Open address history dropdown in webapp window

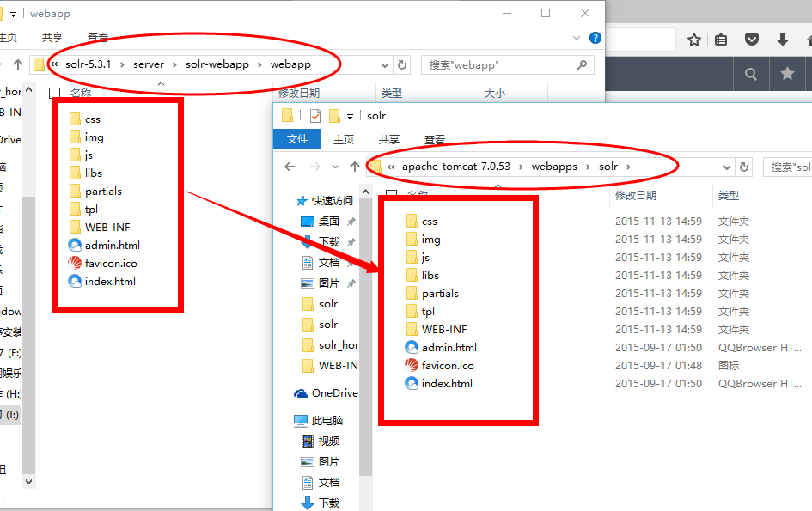[385, 65]
